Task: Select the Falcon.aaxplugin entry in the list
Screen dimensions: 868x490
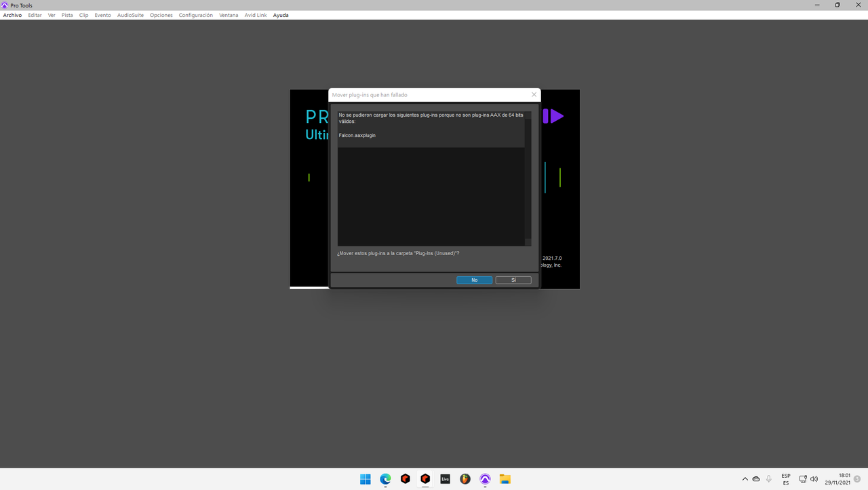Action: (357, 135)
